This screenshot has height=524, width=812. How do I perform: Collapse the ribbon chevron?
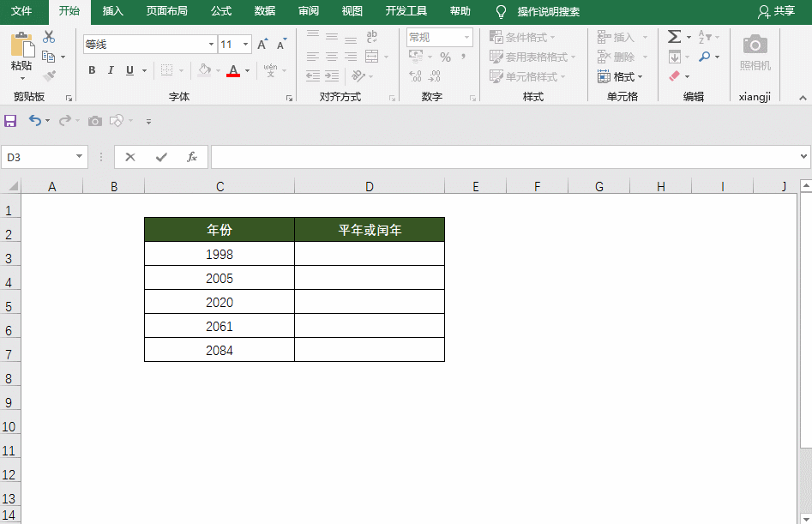pyautogui.click(x=803, y=98)
